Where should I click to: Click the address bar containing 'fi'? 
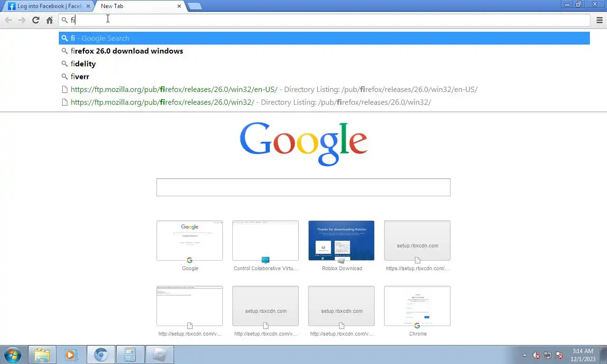coord(324,20)
